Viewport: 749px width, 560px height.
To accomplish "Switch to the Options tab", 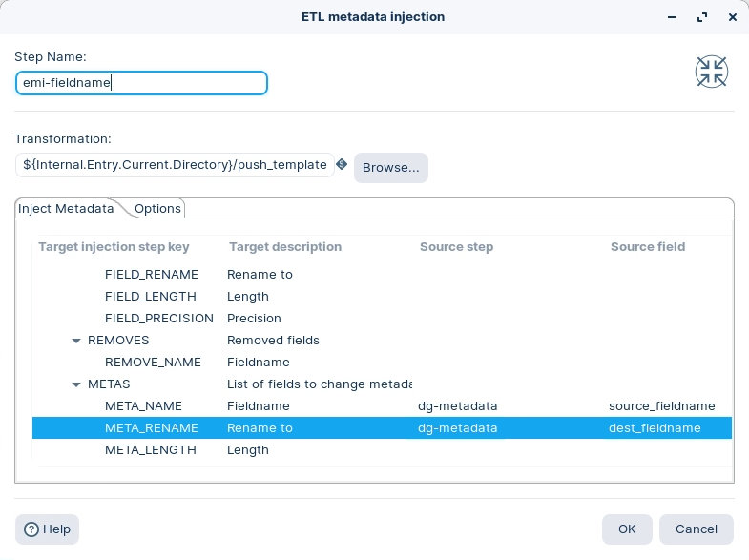I will point(157,208).
